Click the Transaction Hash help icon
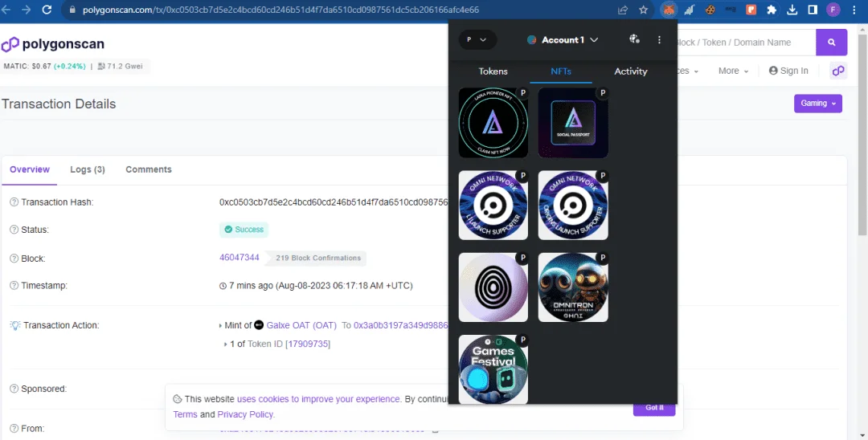The height and width of the screenshot is (440, 868). [14, 202]
